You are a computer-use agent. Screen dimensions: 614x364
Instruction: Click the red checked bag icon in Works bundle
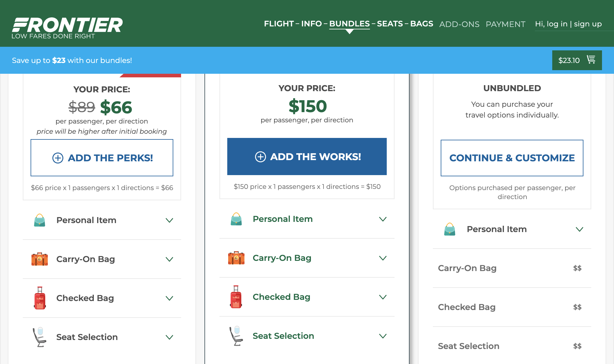(x=236, y=297)
